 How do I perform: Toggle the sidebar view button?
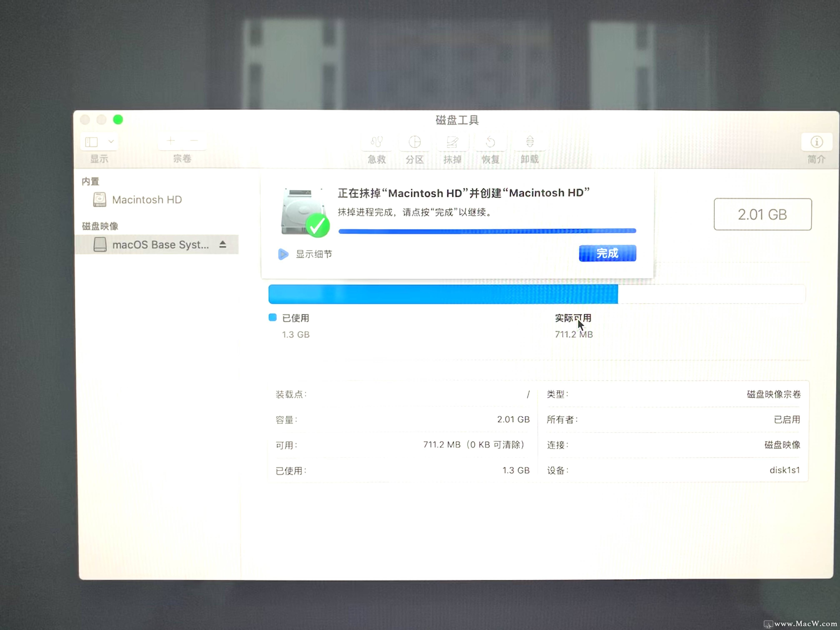[x=91, y=142]
